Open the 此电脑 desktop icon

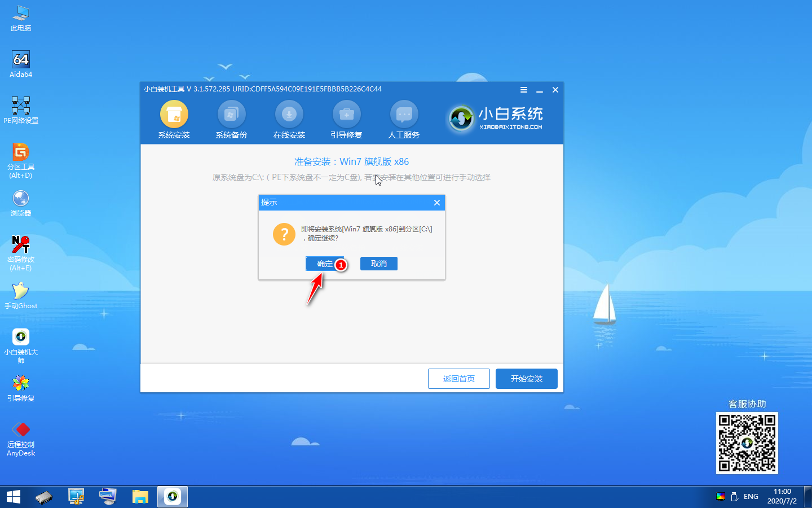click(x=21, y=18)
